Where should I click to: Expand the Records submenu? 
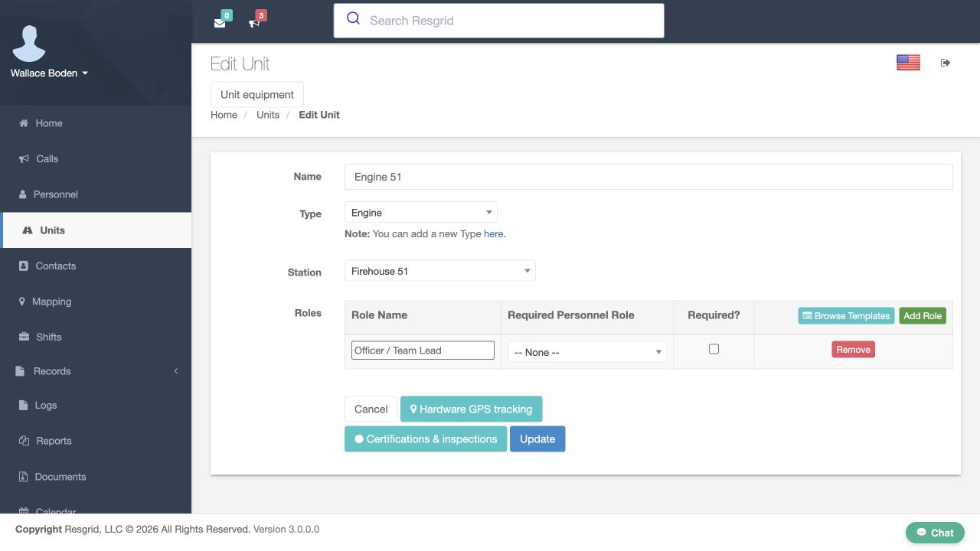click(96, 371)
